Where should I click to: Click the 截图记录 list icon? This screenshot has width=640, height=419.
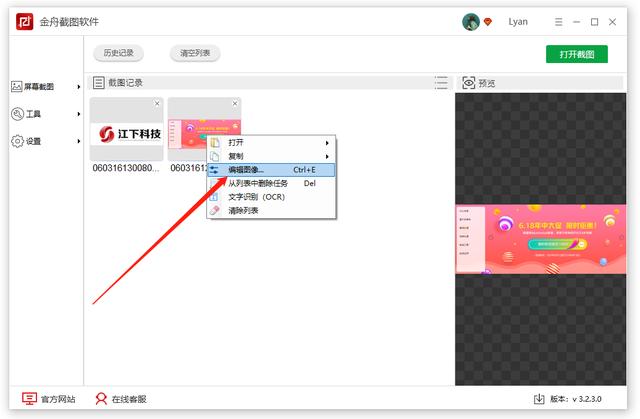98,83
